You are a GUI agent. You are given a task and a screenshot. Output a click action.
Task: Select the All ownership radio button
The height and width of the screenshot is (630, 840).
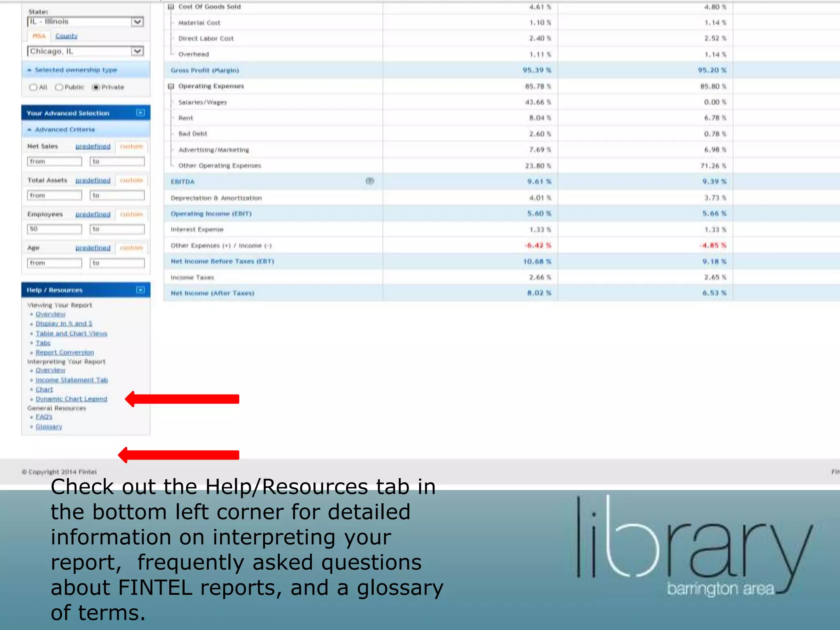pyautogui.click(x=33, y=87)
